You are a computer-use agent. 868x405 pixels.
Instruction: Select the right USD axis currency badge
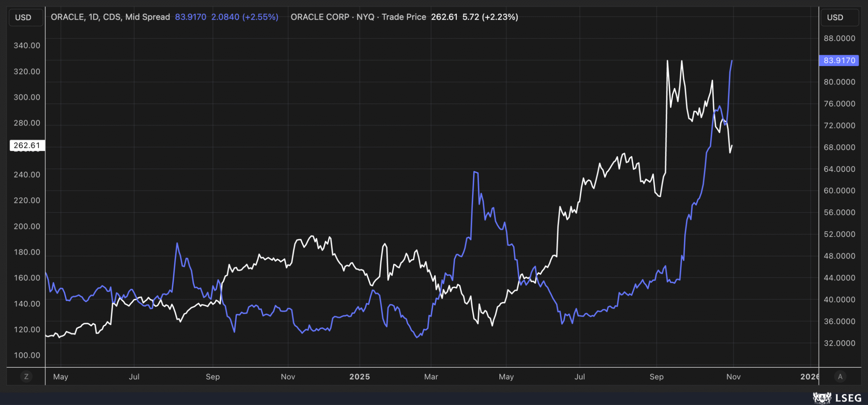click(839, 17)
